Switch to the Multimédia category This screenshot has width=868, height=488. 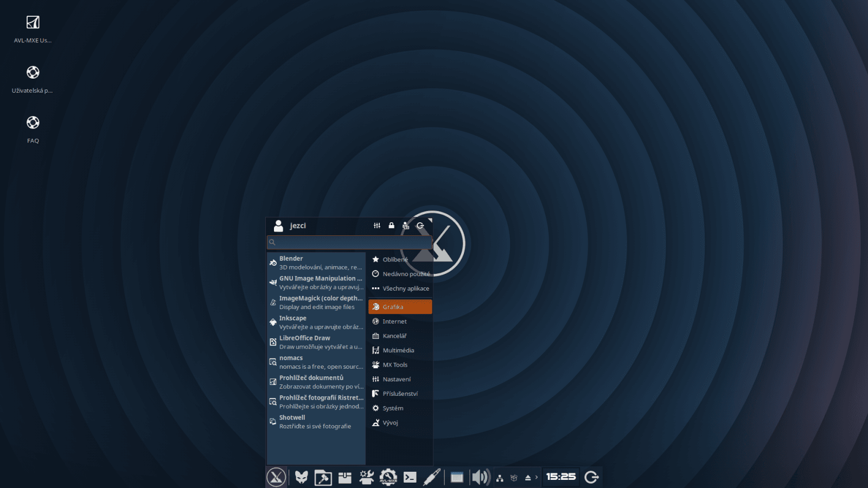pyautogui.click(x=400, y=350)
